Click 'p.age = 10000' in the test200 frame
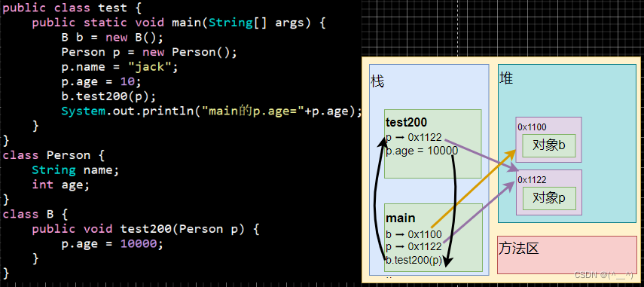This screenshot has height=287, width=644. click(422, 151)
